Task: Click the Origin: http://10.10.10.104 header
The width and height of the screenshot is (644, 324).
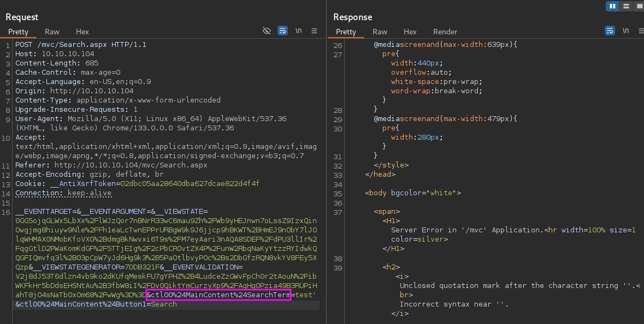Action: [x=74, y=91]
